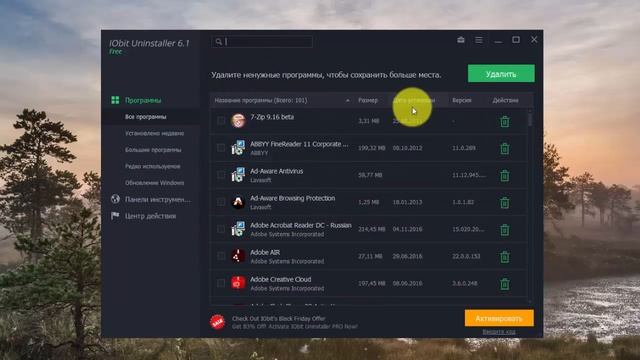The width and height of the screenshot is (640, 360).
Task: Click the Действие column header
Action: 505,100
